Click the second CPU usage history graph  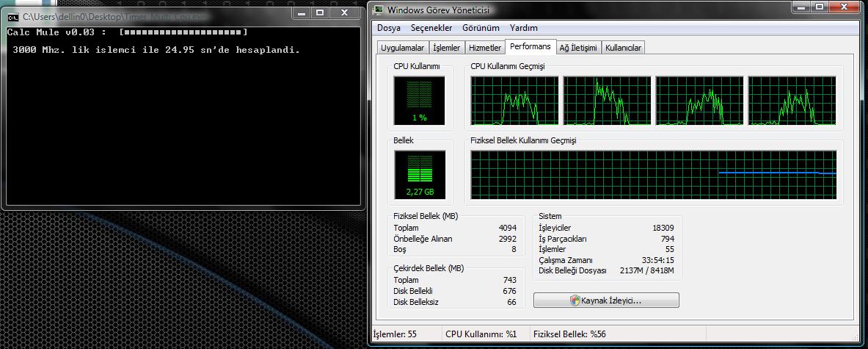coord(607,100)
